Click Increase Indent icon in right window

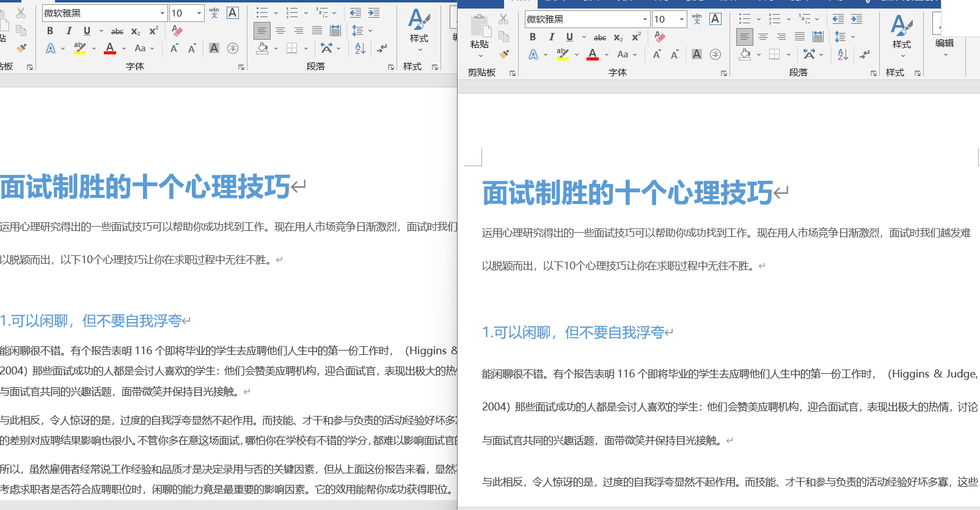click(857, 19)
